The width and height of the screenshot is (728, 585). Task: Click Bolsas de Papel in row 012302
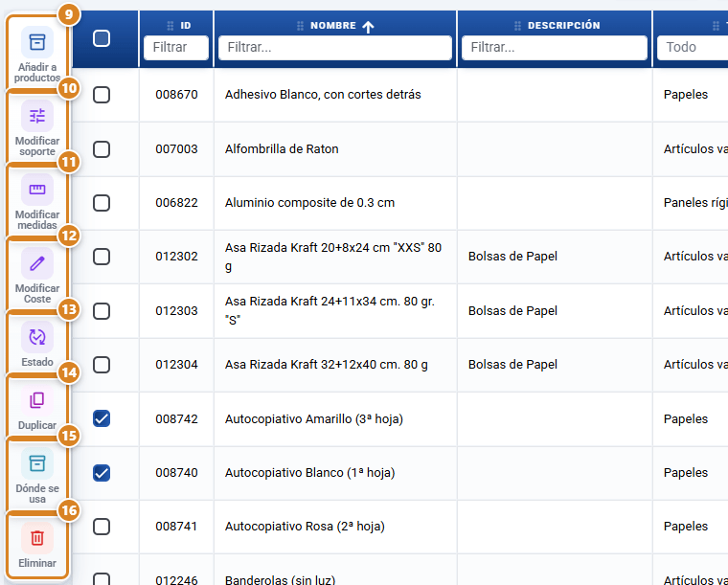click(x=512, y=256)
